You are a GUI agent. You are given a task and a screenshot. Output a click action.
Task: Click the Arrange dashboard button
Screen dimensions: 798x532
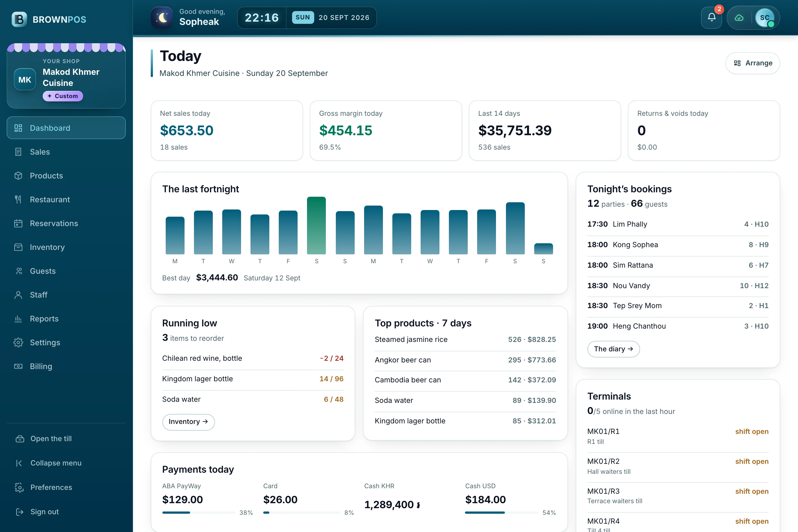(x=753, y=63)
